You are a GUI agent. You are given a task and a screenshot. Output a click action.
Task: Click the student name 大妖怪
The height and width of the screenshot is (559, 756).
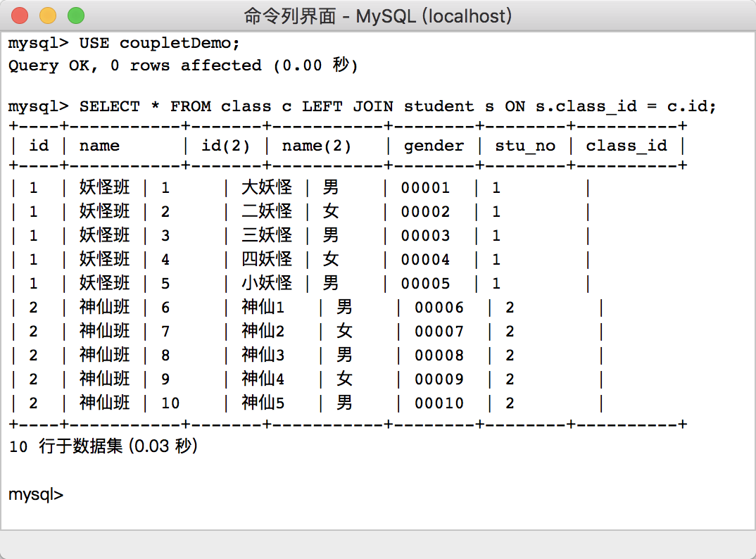[x=267, y=187]
